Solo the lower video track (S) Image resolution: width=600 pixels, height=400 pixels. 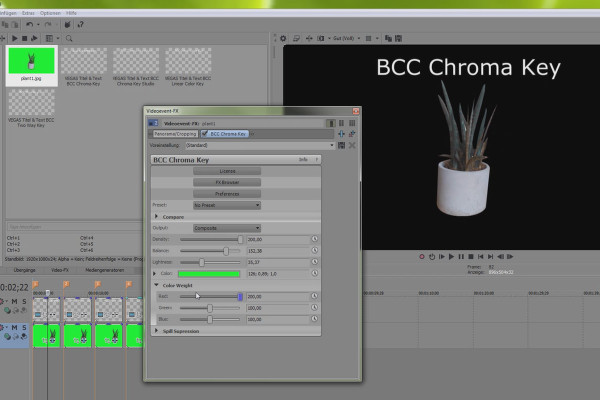24,327
